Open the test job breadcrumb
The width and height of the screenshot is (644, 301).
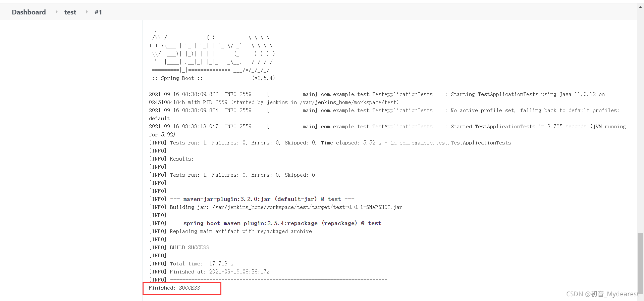70,12
